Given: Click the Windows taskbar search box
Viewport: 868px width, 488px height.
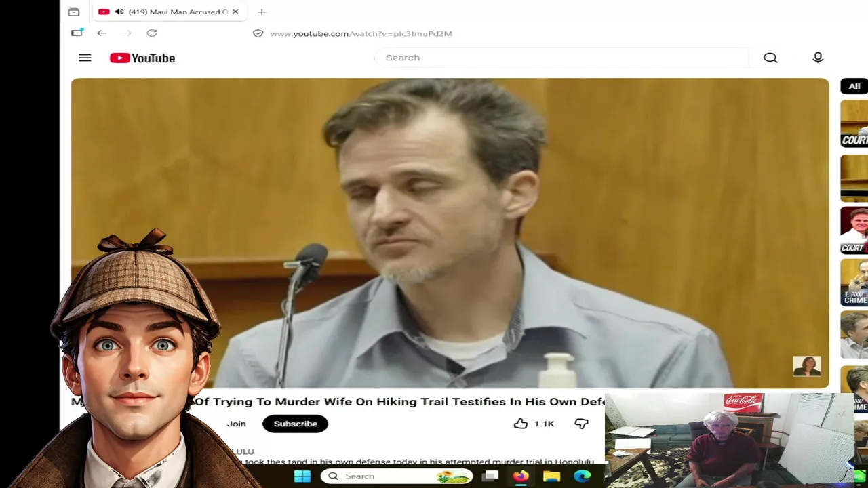Looking at the screenshot, I should pos(397,476).
